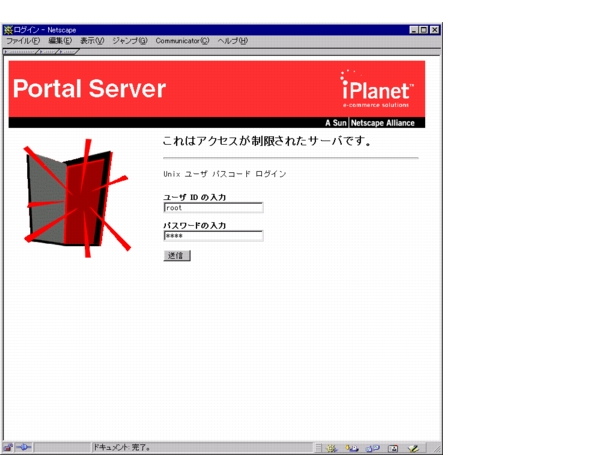Click the 'Portal Server' banner title
Screen dimensions: 610x457
[x=89, y=89]
